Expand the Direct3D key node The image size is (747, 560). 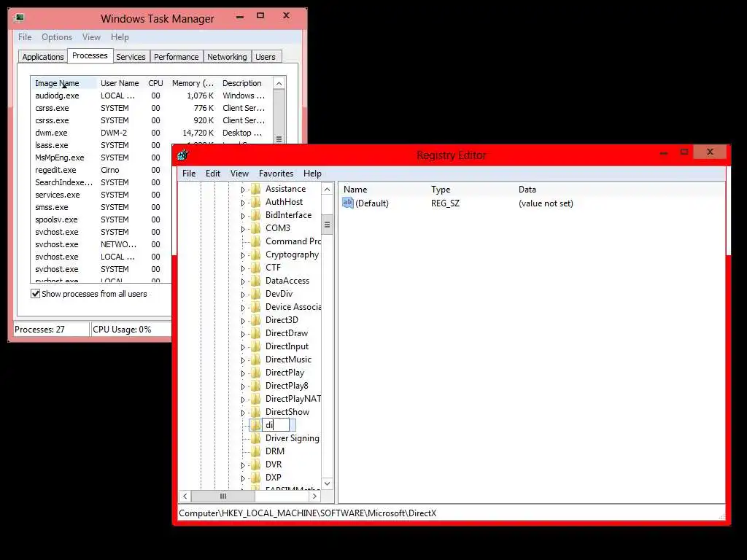tap(243, 321)
